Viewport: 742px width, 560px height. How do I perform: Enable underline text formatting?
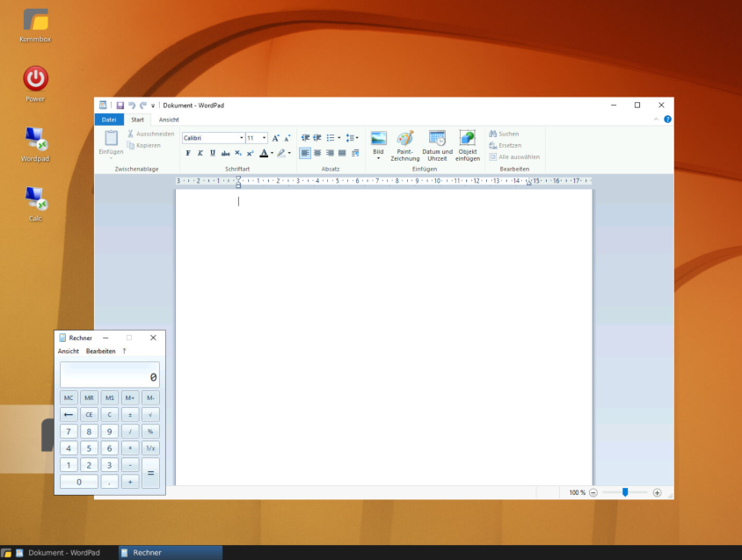coord(212,153)
